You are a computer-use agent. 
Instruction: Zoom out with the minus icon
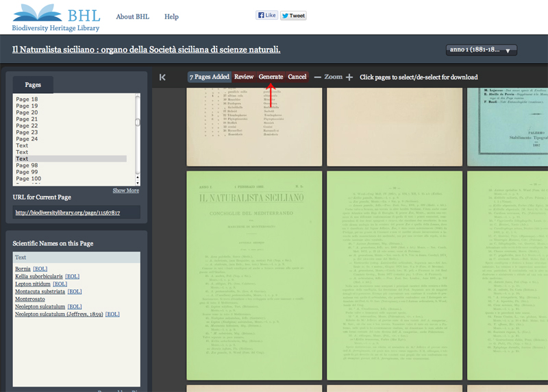(x=317, y=77)
